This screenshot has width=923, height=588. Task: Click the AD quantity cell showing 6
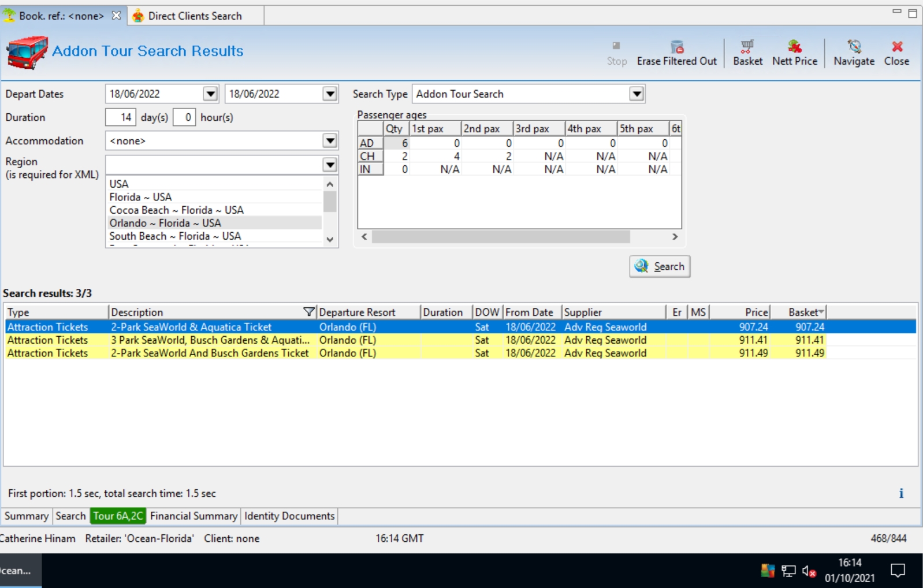[397, 143]
